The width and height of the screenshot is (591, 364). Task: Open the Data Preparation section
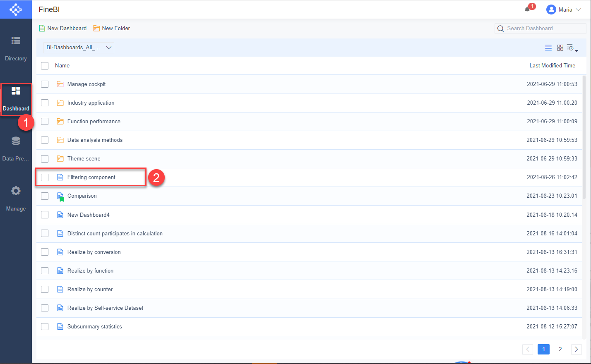[16, 149]
